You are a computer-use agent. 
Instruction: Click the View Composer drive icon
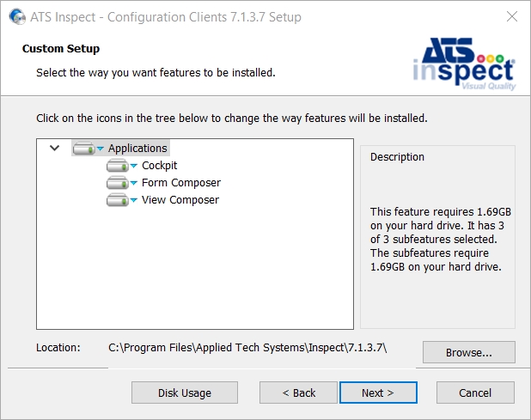point(117,200)
